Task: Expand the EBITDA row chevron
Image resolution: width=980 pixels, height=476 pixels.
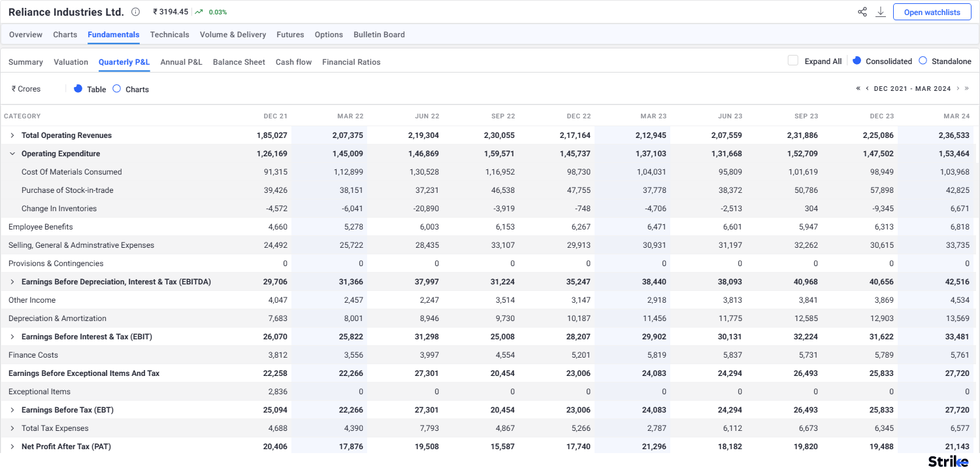Action: 12,282
